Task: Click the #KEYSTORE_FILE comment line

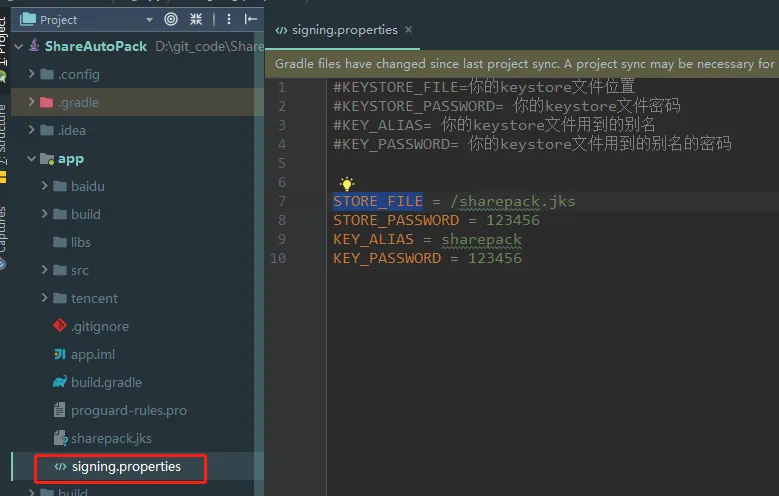Action: click(x=484, y=87)
